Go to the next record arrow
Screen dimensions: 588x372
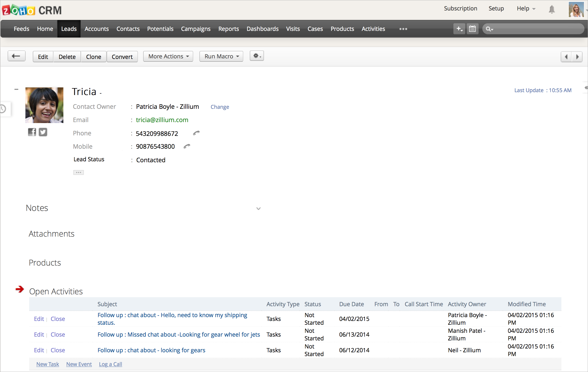coord(577,57)
